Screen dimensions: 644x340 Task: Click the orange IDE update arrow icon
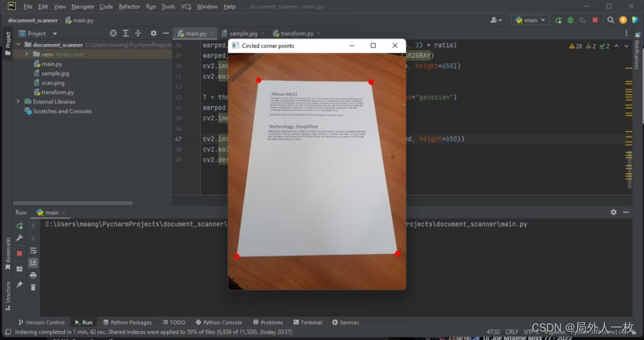pyautogui.click(x=623, y=20)
